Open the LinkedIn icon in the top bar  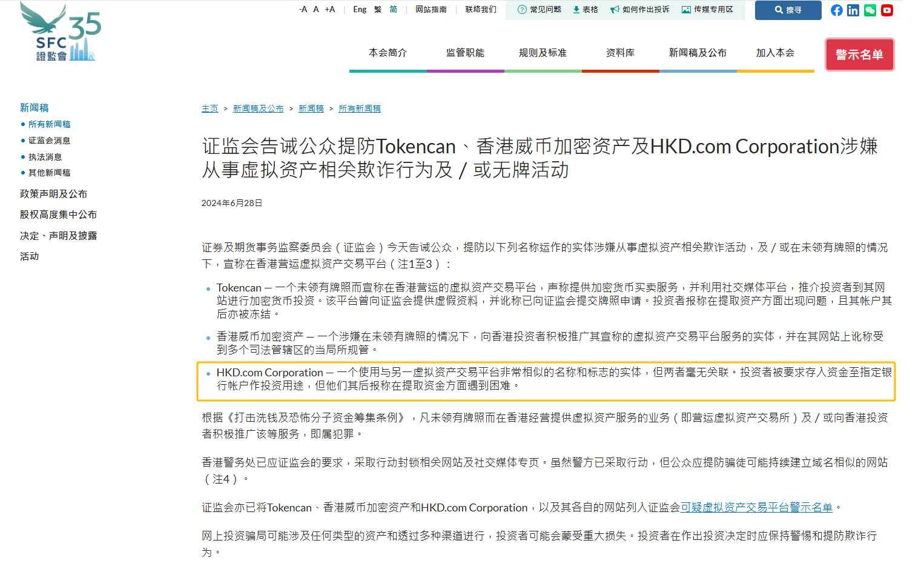click(853, 10)
